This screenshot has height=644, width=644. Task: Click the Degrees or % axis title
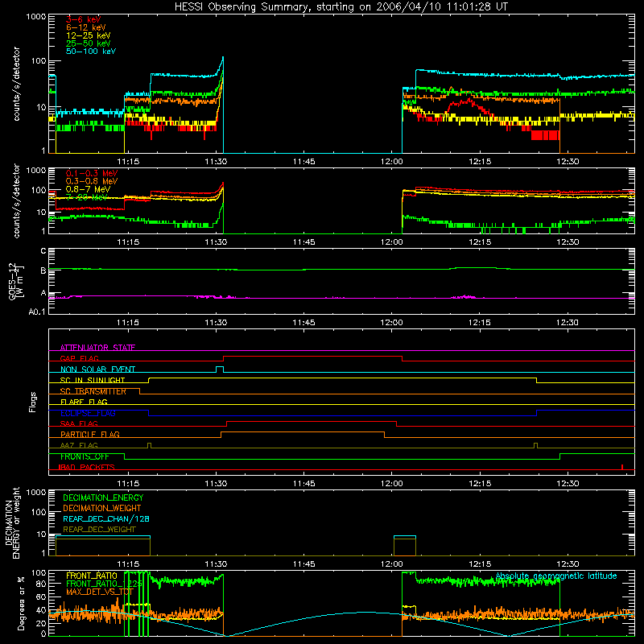[x=21, y=604]
